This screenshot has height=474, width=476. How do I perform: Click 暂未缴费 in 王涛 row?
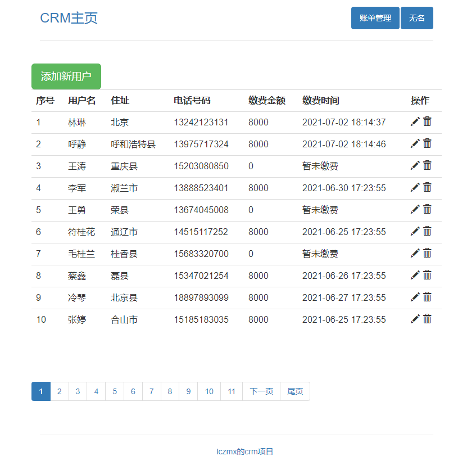pos(320,166)
